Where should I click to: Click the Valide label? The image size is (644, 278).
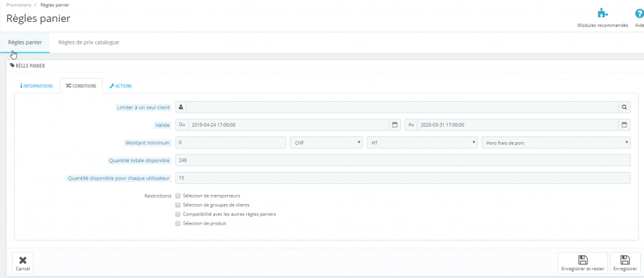coord(164,125)
